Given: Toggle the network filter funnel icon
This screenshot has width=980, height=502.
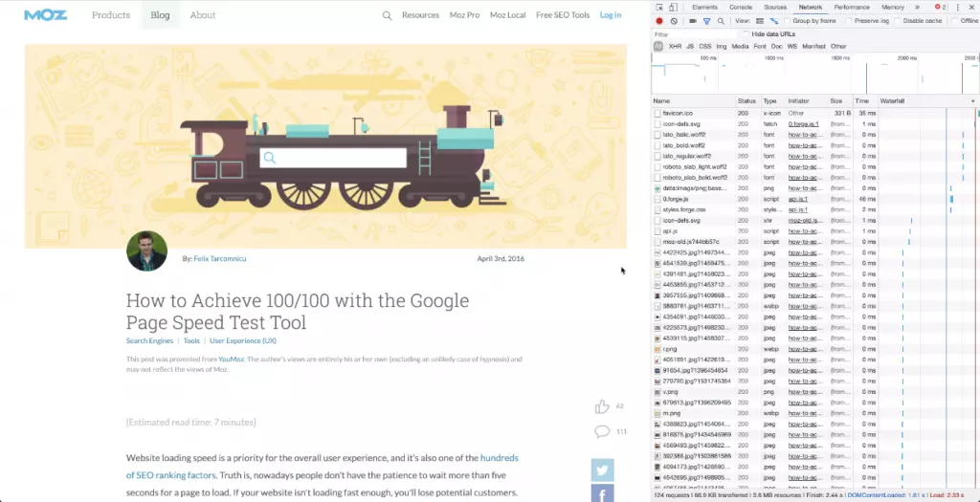Looking at the screenshot, I should click(x=707, y=20).
